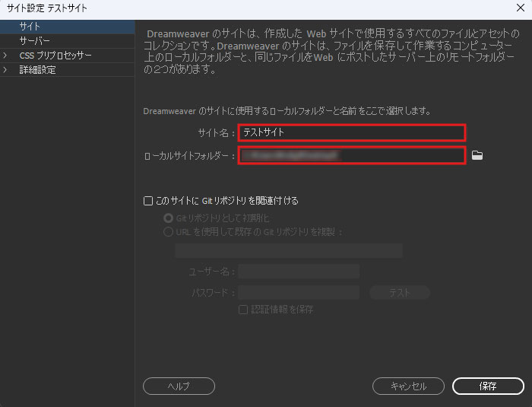Click the テスト button
This screenshot has height=407, width=532.
coord(400,293)
